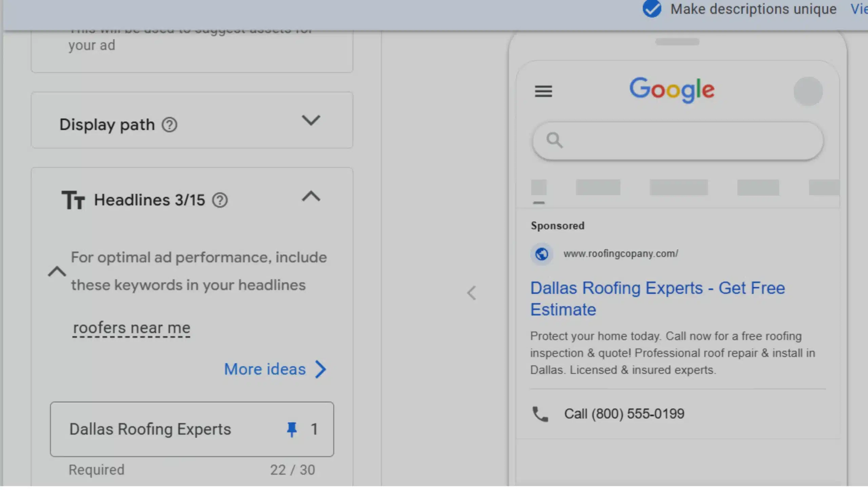Image resolution: width=868 pixels, height=490 pixels.
Task: Click the phone icon next to the call number
Action: pyautogui.click(x=541, y=414)
